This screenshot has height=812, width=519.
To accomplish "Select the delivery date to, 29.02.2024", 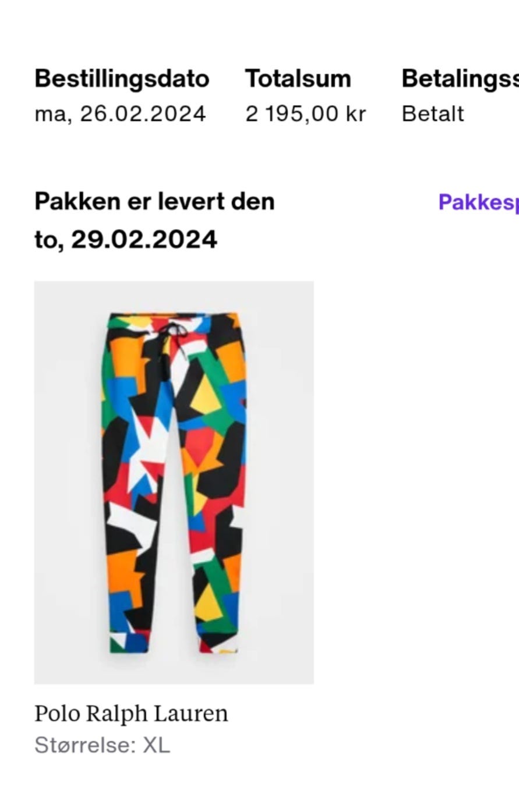I will pyautogui.click(x=126, y=239).
